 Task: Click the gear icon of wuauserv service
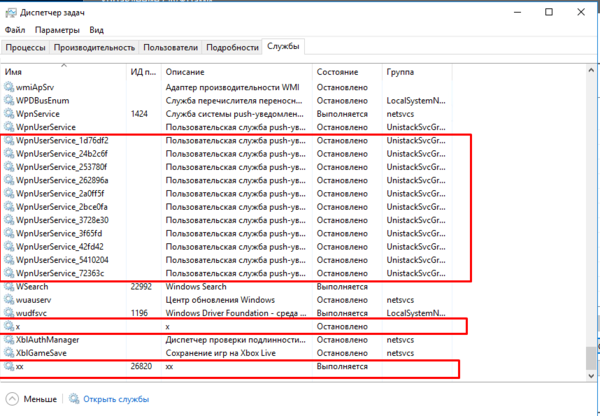pyautogui.click(x=9, y=300)
